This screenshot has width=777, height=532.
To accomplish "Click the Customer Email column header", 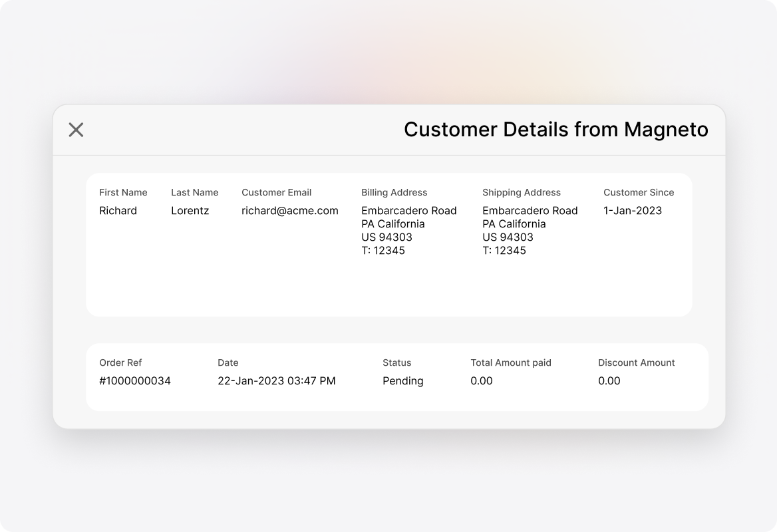I will coord(276,192).
